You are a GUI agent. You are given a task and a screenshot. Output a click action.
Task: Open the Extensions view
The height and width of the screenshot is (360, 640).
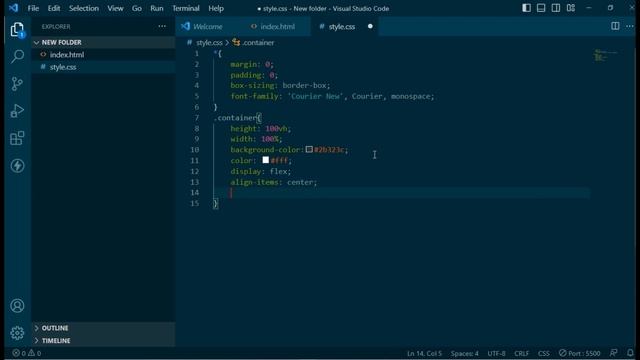pos(17,138)
